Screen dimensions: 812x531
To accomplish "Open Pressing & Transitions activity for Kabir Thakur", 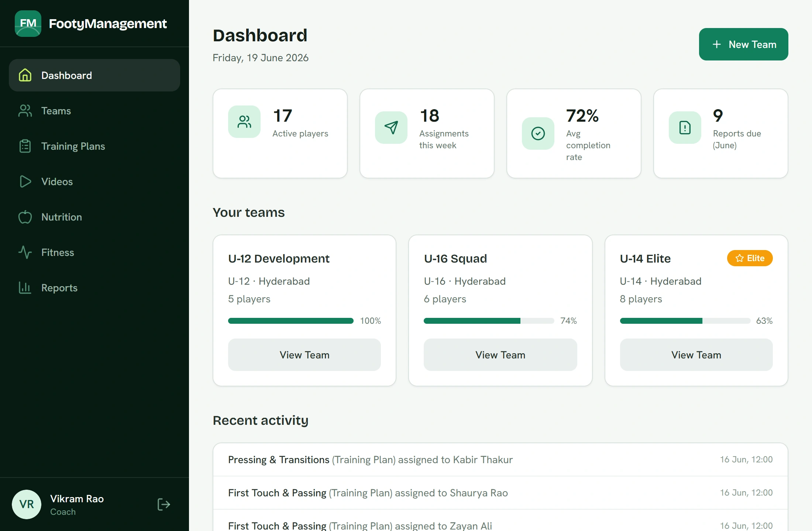I will click(x=500, y=459).
